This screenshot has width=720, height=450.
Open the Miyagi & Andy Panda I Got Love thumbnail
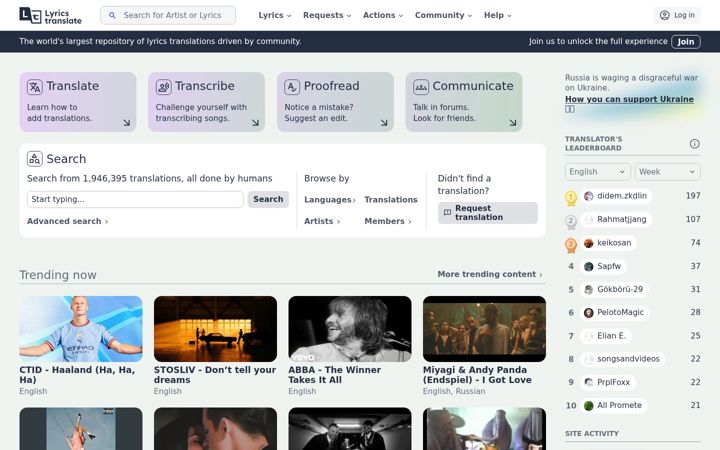point(484,329)
